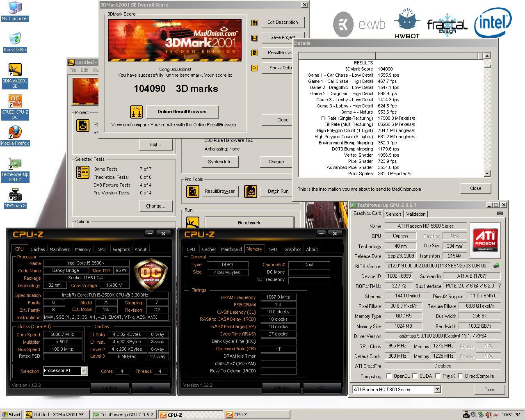Viewport: 525px width, 420px height.
Task: Open the ATI Radeon HD 5800 Series dropdown
Action: click(437, 390)
